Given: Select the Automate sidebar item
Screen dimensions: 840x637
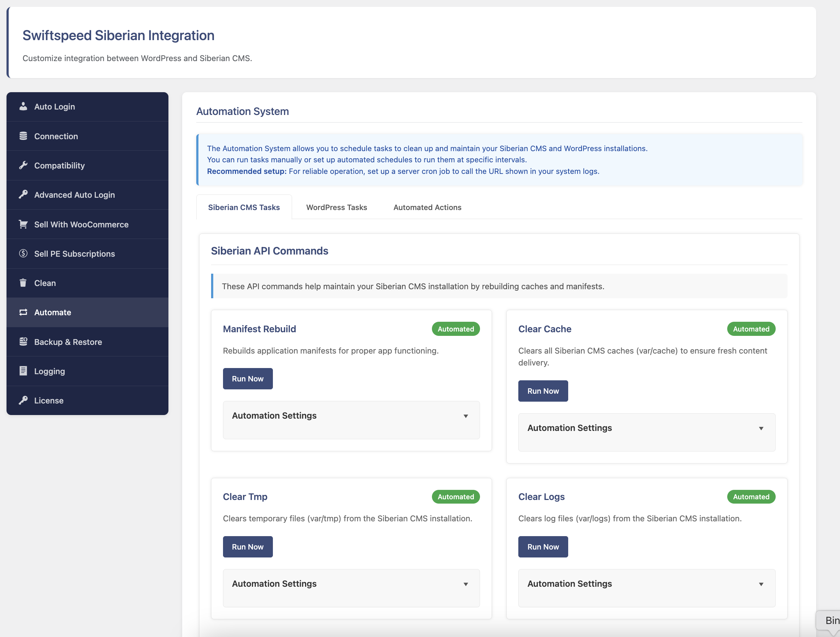Looking at the screenshot, I should (x=87, y=312).
